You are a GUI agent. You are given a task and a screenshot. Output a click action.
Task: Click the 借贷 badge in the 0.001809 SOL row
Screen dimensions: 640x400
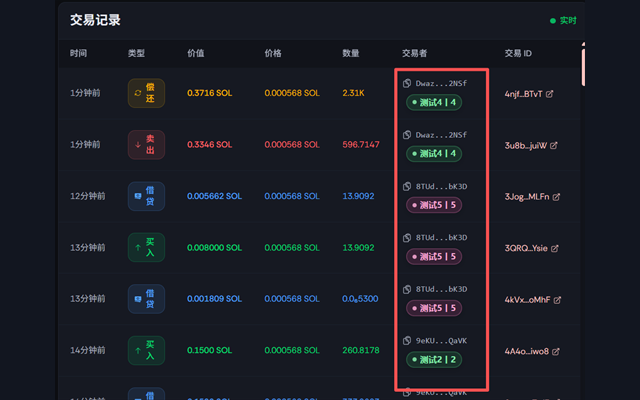click(146, 299)
